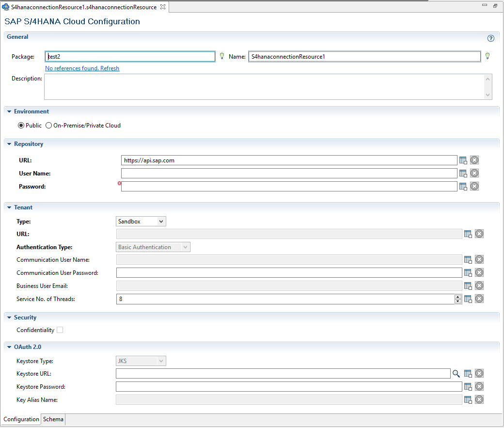The width and height of the screenshot is (504, 428).
Task: Restore the editor pane
Action: pyautogui.click(x=495, y=5)
